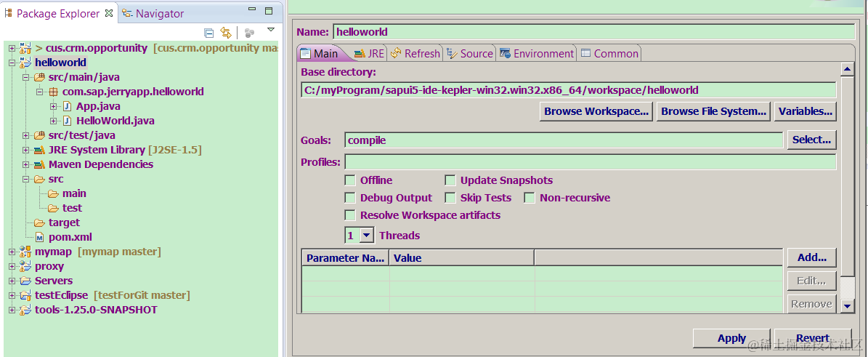Viewport: 868px width, 357px height.
Task: Enable the Skip Tests checkbox
Action: tap(450, 198)
